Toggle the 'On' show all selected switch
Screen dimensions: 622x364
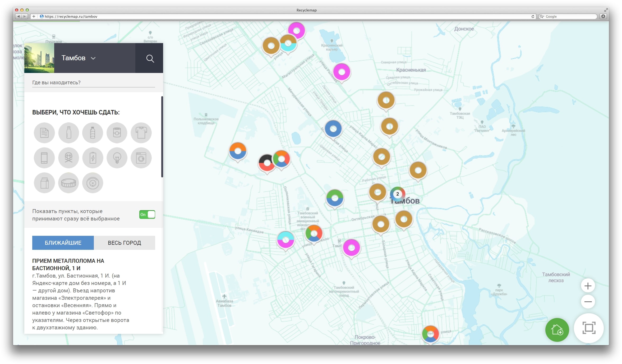147,214
